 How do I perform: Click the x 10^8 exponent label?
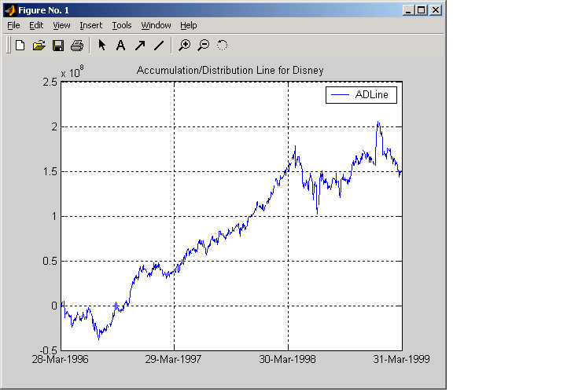[72, 71]
